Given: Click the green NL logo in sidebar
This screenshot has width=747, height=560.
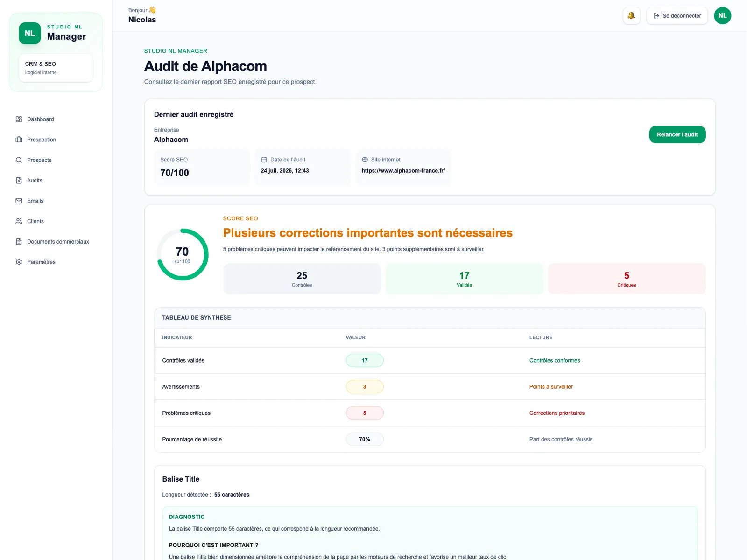Looking at the screenshot, I should coord(30,34).
